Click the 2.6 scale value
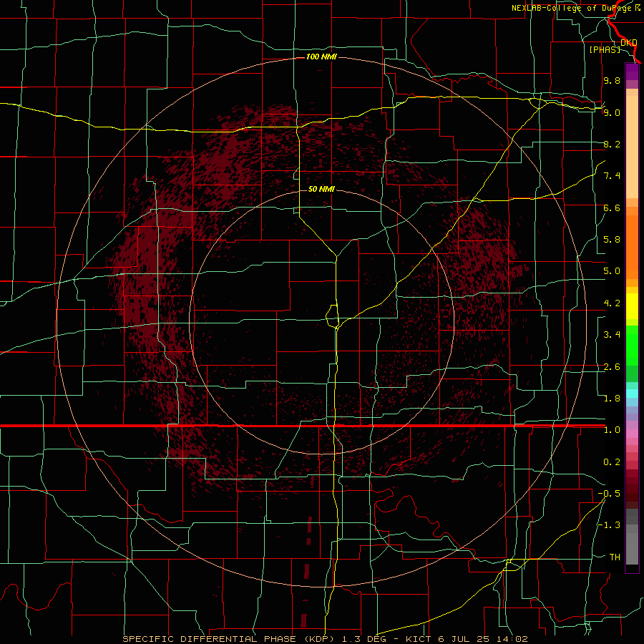The height and width of the screenshot is (644, 644). pyautogui.click(x=612, y=367)
